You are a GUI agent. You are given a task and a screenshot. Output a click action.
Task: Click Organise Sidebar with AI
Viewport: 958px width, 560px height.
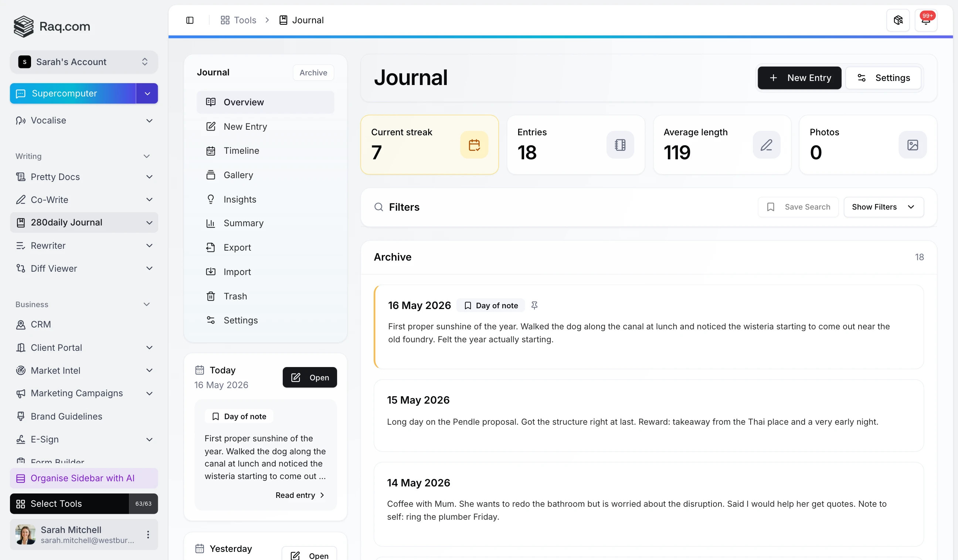84,478
